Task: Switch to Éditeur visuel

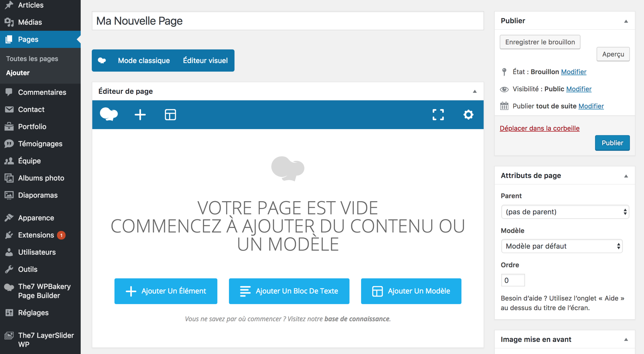Action: 205,61
